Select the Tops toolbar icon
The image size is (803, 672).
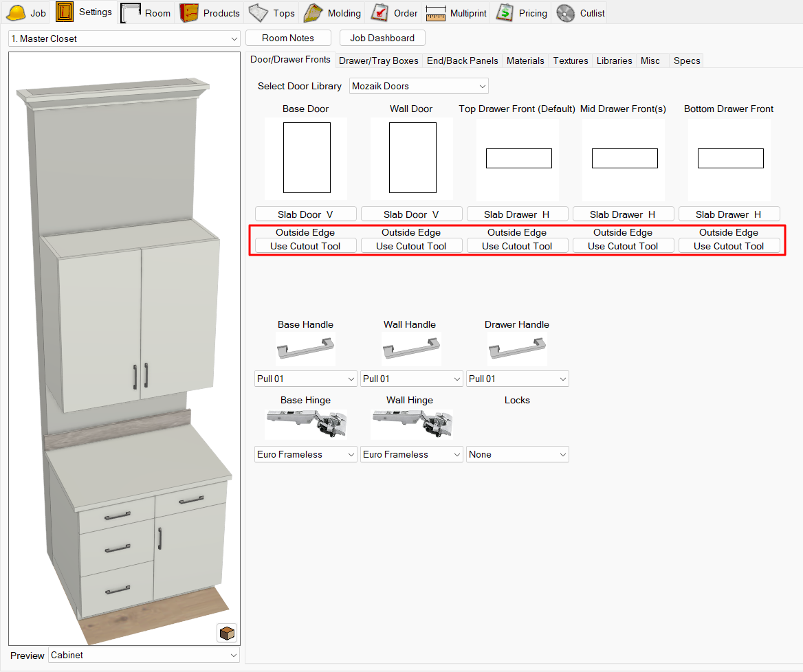click(x=259, y=13)
